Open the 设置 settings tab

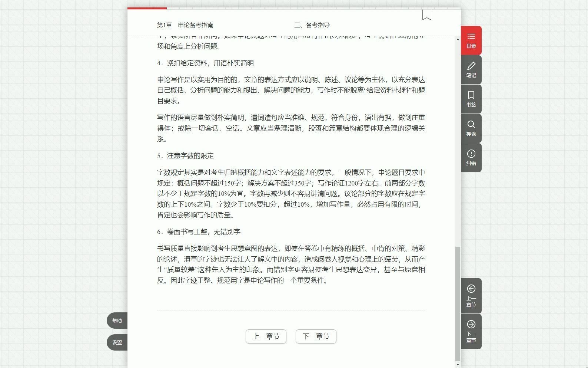pos(117,342)
